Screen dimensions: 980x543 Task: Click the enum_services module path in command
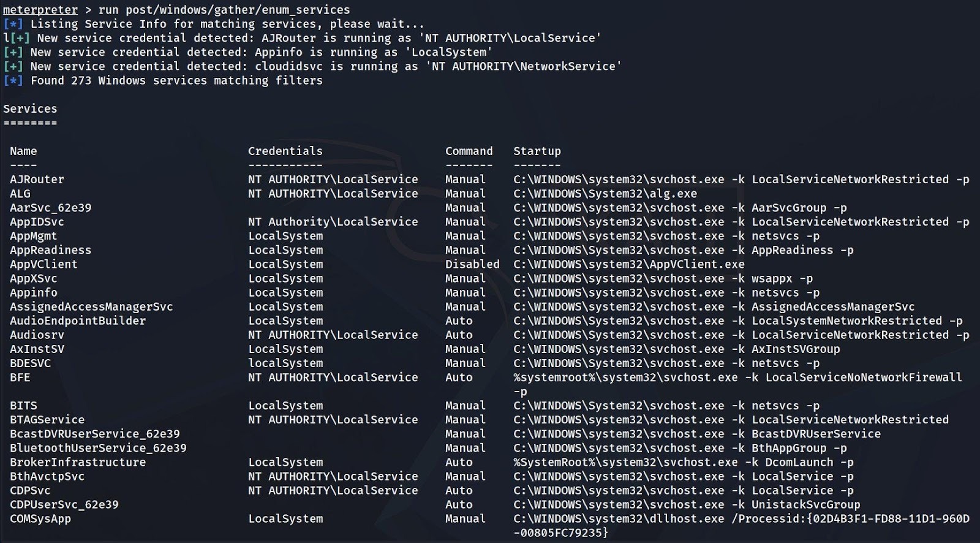click(238, 10)
